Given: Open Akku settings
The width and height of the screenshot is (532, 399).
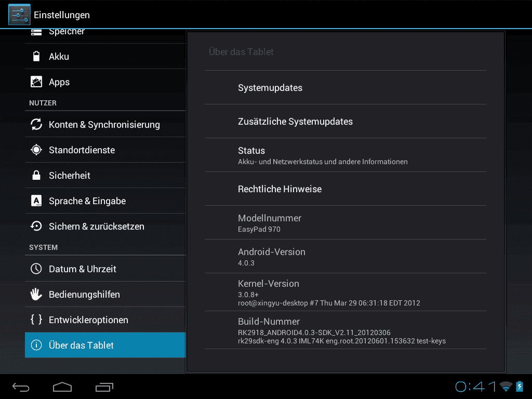Looking at the screenshot, I should point(105,56).
